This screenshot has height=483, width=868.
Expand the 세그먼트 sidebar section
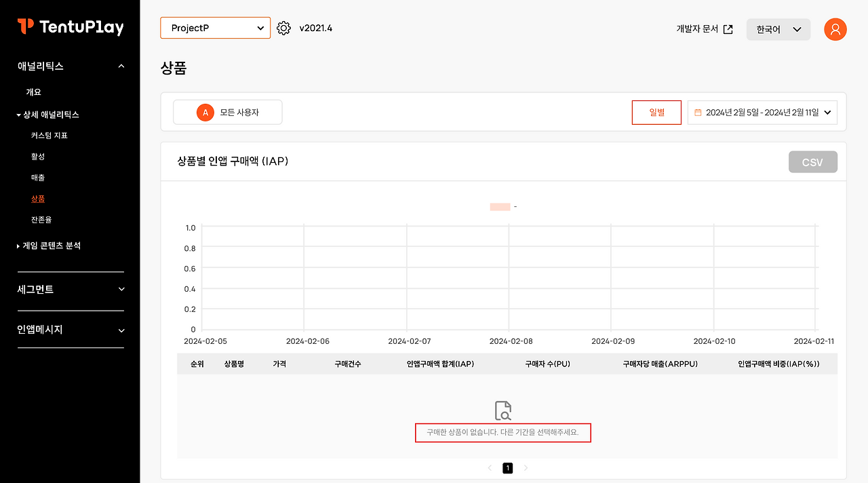(71, 289)
